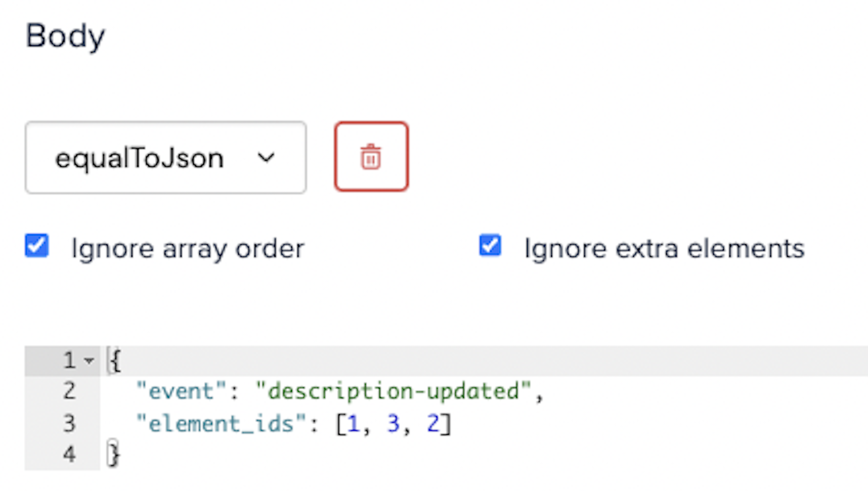The image size is (868, 491).
Task: Select the Ignore extra elements label text
Action: coord(664,247)
